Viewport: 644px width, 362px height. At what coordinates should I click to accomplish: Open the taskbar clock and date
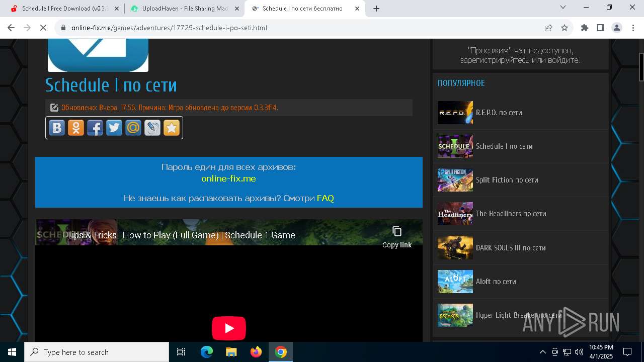(601, 352)
